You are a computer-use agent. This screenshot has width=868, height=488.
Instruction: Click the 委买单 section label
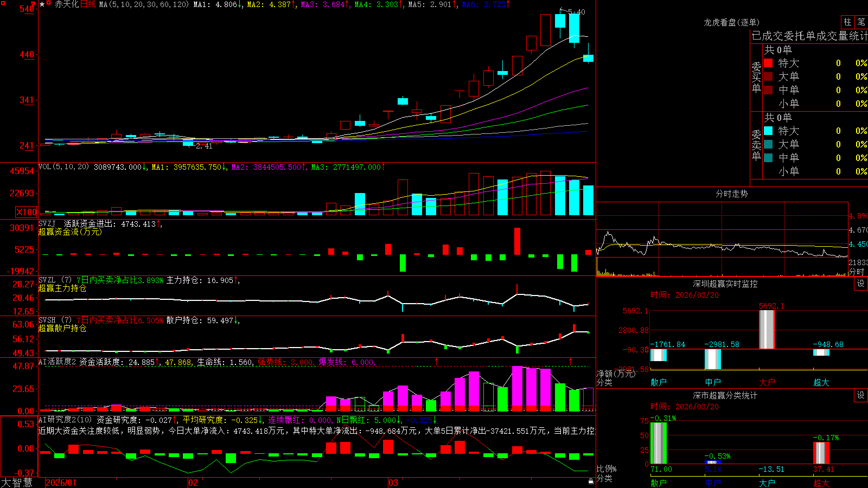coord(756,77)
